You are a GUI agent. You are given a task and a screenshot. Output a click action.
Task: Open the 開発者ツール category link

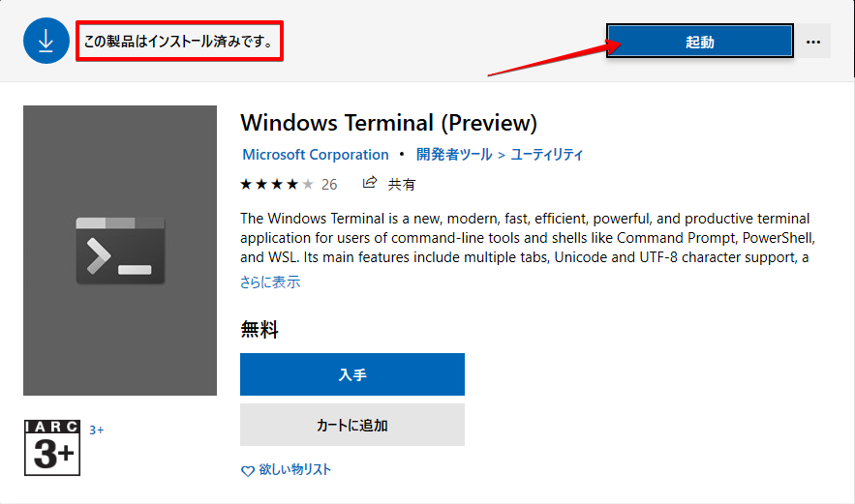(454, 155)
